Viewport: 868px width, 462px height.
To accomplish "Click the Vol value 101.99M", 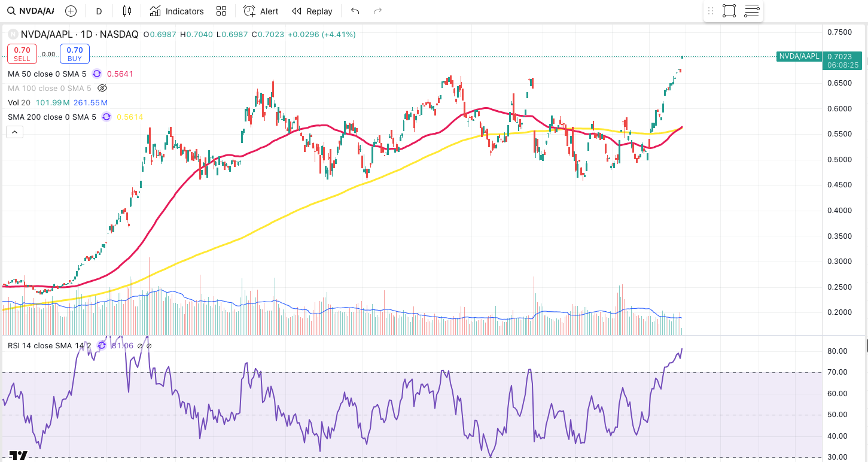I will [x=52, y=102].
